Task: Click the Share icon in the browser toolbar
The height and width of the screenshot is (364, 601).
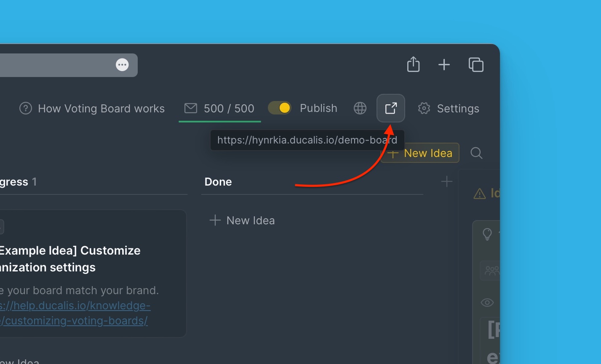Action: click(413, 64)
